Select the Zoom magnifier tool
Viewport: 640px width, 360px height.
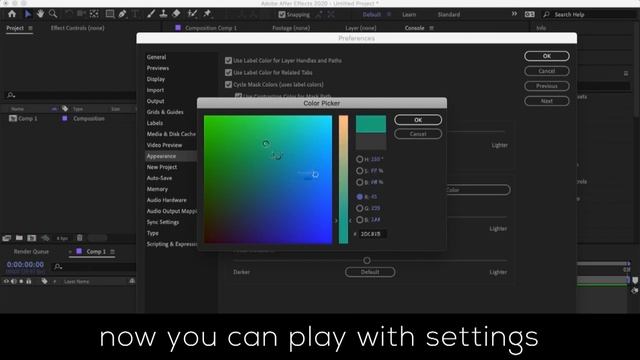[53, 14]
